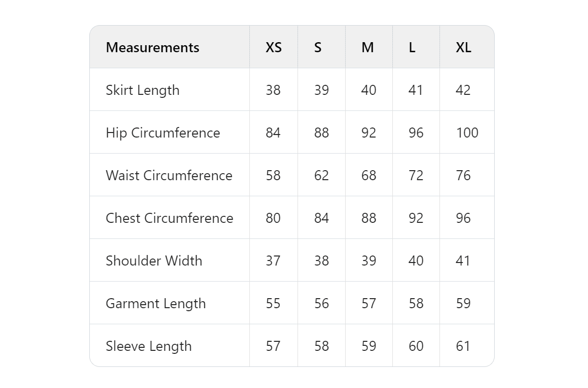
Task: Select the XL size column header
Action: click(464, 48)
